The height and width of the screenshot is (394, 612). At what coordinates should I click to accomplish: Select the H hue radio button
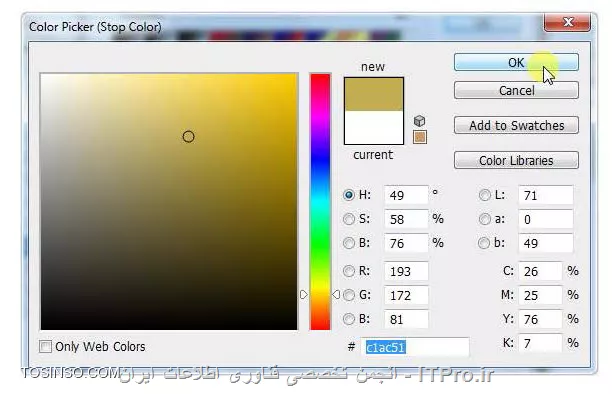coord(349,195)
